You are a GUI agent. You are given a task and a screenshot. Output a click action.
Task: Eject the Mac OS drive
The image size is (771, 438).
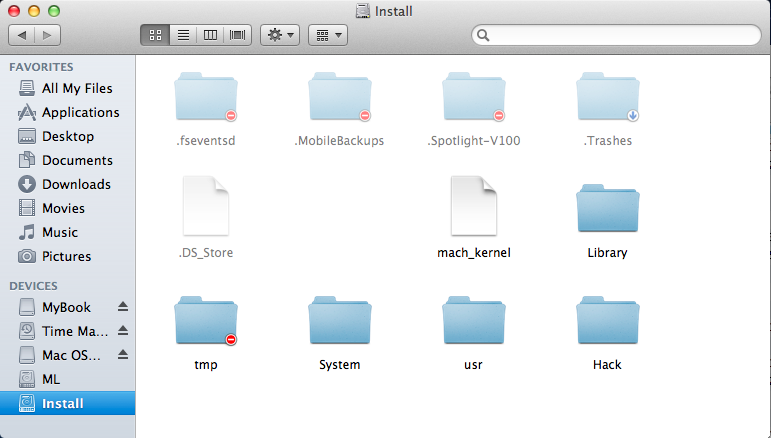tap(123, 354)
